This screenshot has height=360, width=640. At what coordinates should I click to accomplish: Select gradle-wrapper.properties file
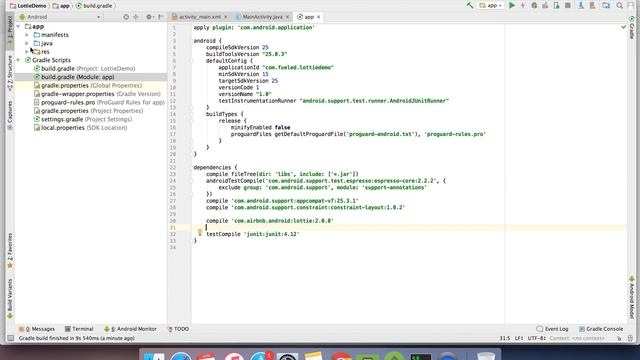[97, 94]
